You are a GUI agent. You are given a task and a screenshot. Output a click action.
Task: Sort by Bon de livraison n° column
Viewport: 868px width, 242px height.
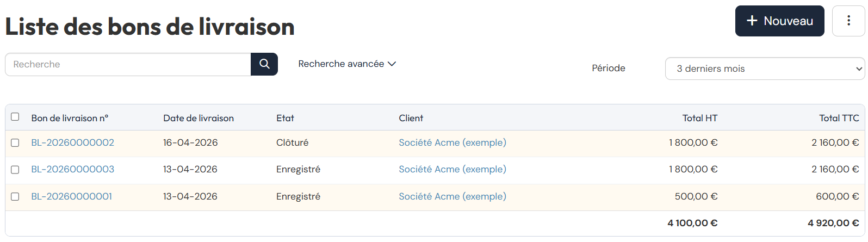point(70,118)
